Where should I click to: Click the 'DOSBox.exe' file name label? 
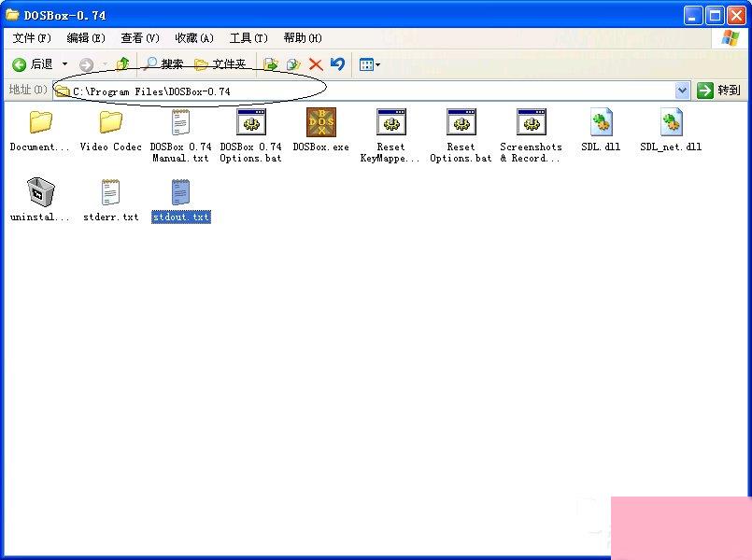click(x=320, y=147)
